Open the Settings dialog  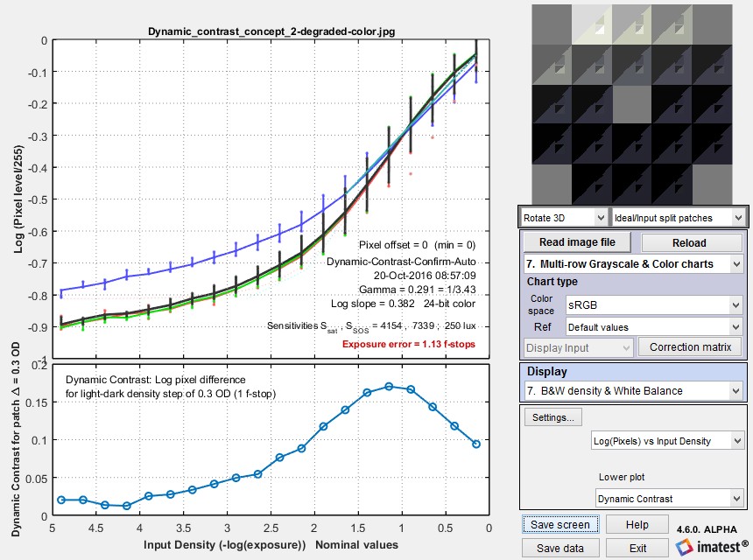[552, 417]
